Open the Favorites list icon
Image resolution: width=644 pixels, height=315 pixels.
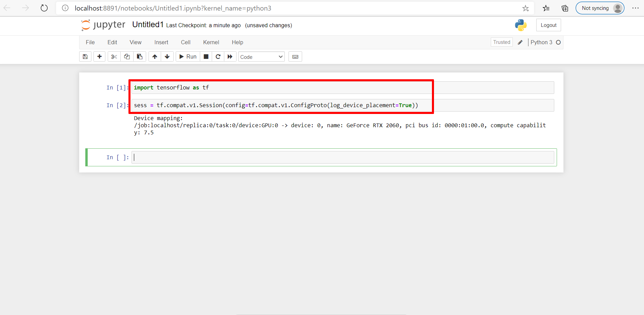[546, 8]
